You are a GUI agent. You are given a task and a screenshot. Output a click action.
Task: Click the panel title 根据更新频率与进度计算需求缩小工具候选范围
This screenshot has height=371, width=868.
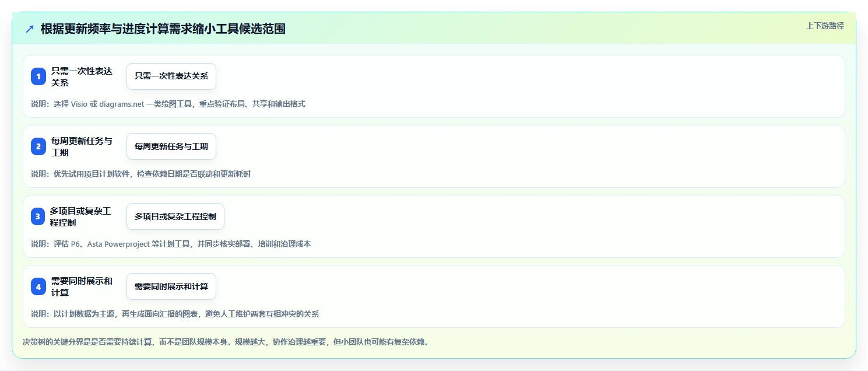[163, 29]
